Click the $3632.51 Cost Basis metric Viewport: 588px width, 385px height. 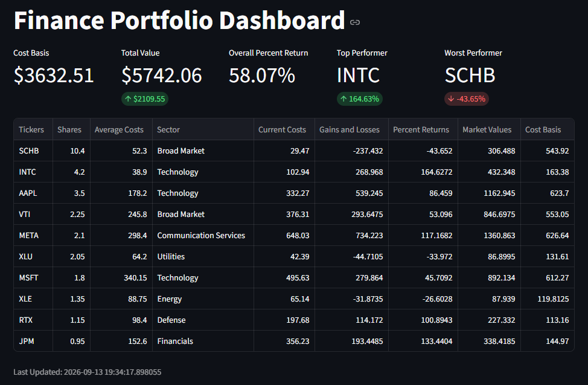click(x=54, y=75)
